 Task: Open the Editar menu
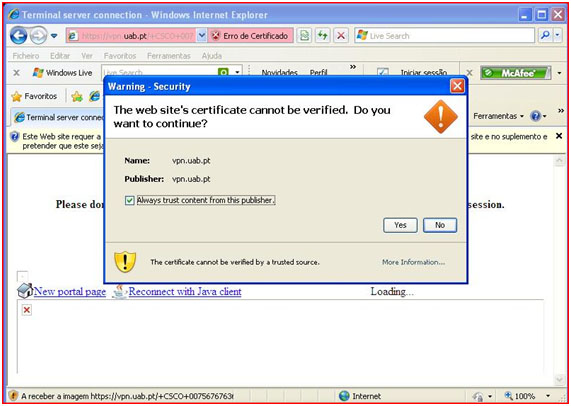60,56
